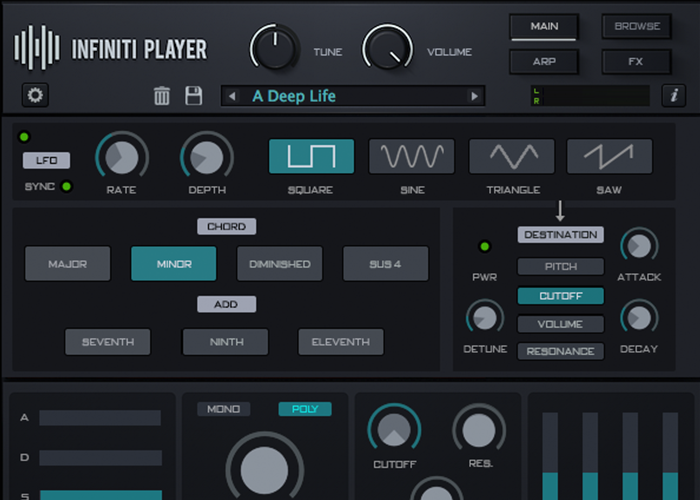This screenshot has width=700, height=500.
Task: Switch voice mode to Mono
Action: [x=224, y=409]
